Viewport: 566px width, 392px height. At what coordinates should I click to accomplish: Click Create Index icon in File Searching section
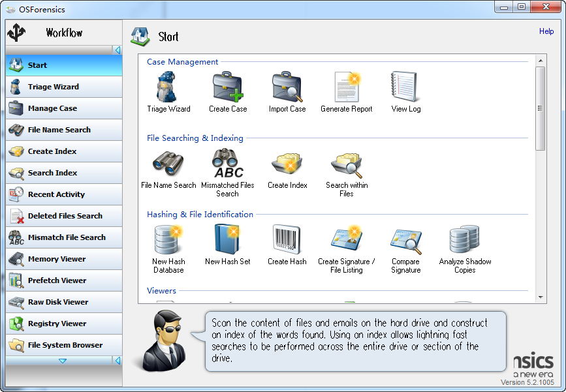click(287, 164)
